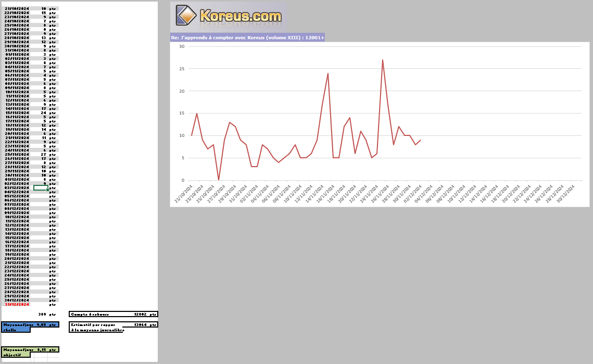Viewport: 593px width, 364px height.
Task: Click the chart peak reaching 24
Action: 328,73
